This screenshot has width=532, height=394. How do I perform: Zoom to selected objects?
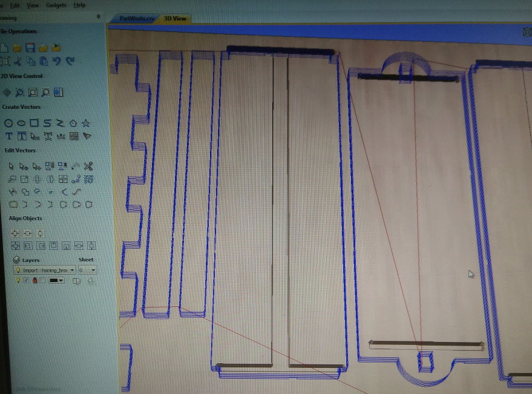(45, 93)
